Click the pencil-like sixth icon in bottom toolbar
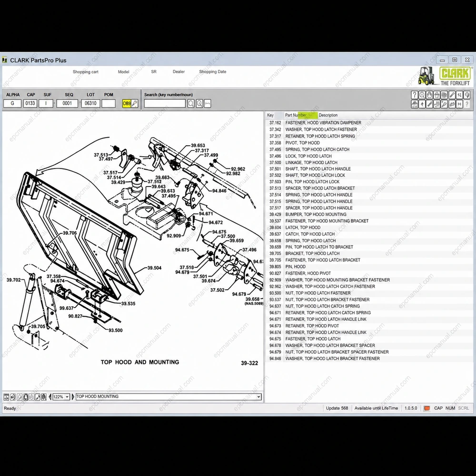The image size is (476, 476). tap(38, 397)
